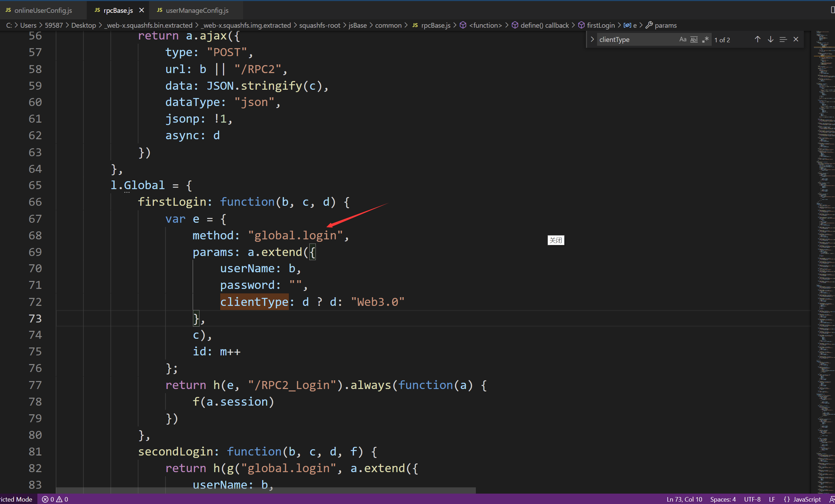Toggle Match Whole Word in find widget
835x504 pixels.
coord(694,39)
